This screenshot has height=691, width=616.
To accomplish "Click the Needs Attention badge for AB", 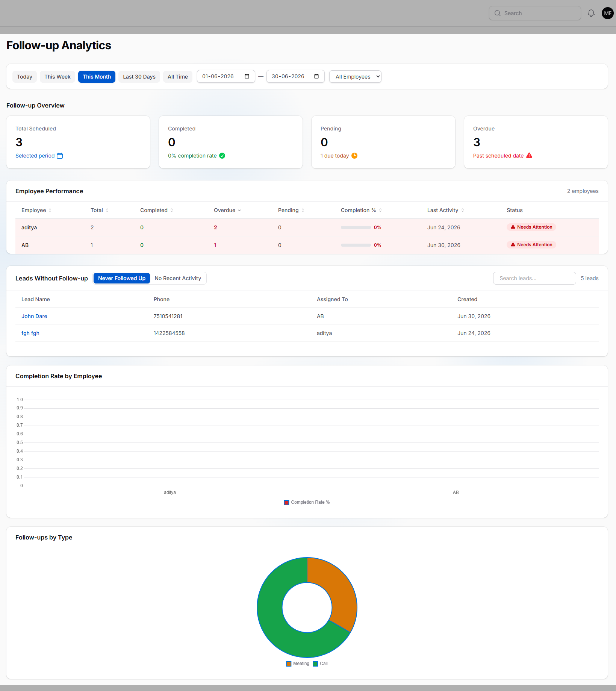I will tap(531, 245).
